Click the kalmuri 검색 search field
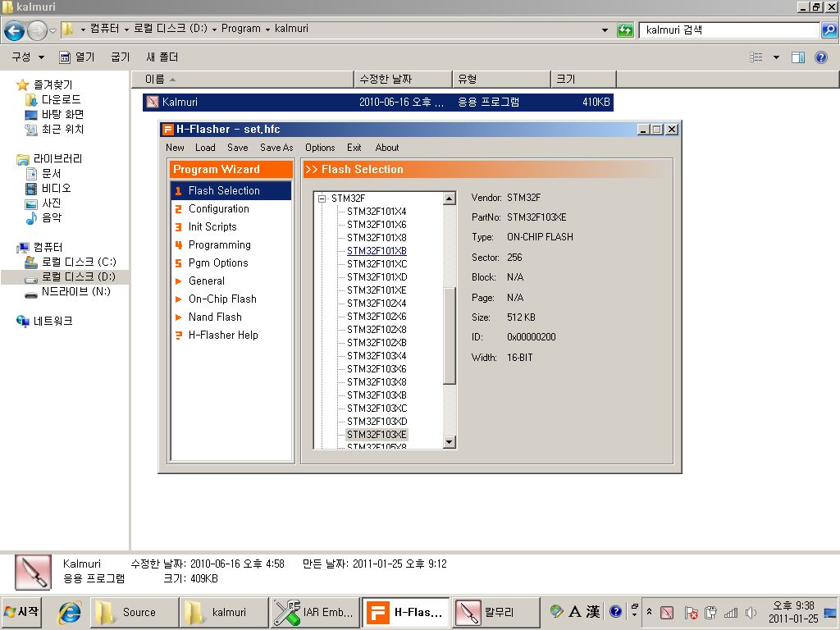The width and height of the screenshot is (840, 630). (x=729, y=30)
